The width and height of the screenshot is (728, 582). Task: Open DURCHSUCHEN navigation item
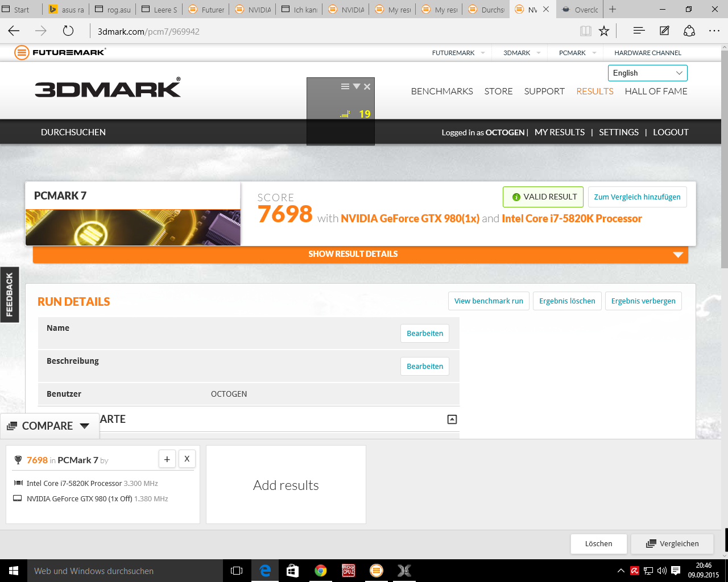click(73, 132)
